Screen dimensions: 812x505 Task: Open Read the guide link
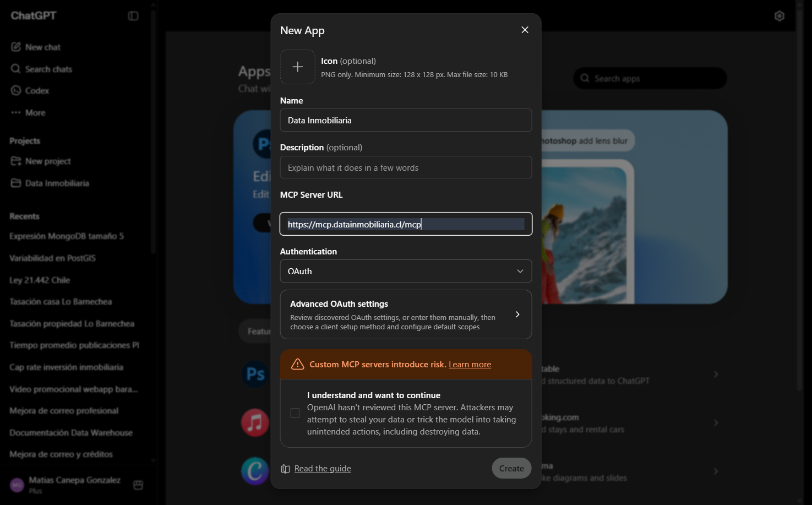(323, 469)
